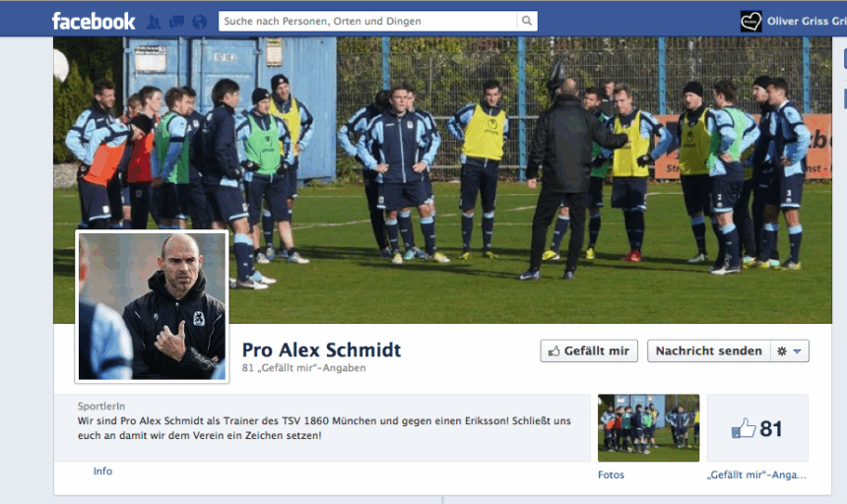Click the search magnifier icon
The height and width of the screenshot is (504, 847).
pyautogui.click(x=527, y=21)
